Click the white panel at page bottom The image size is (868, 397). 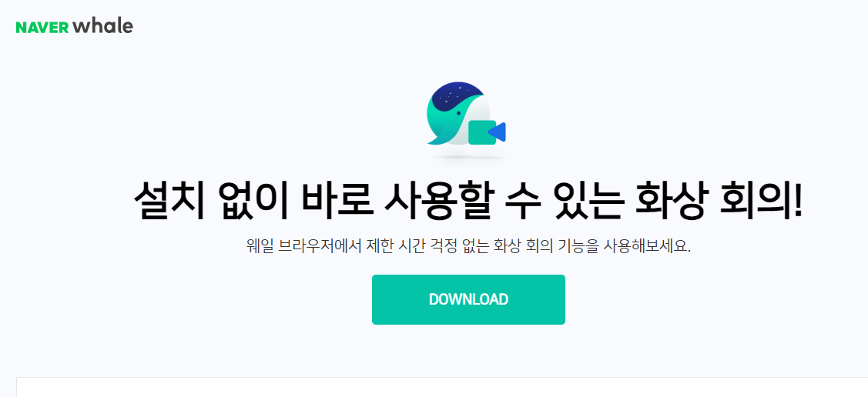coord(442,387)
